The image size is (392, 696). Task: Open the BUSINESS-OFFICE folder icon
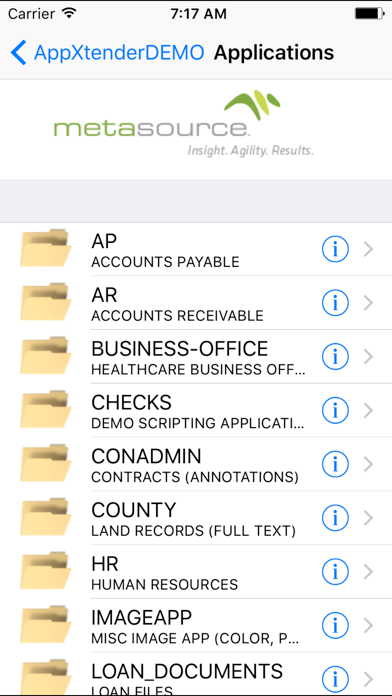coord(45,356)
